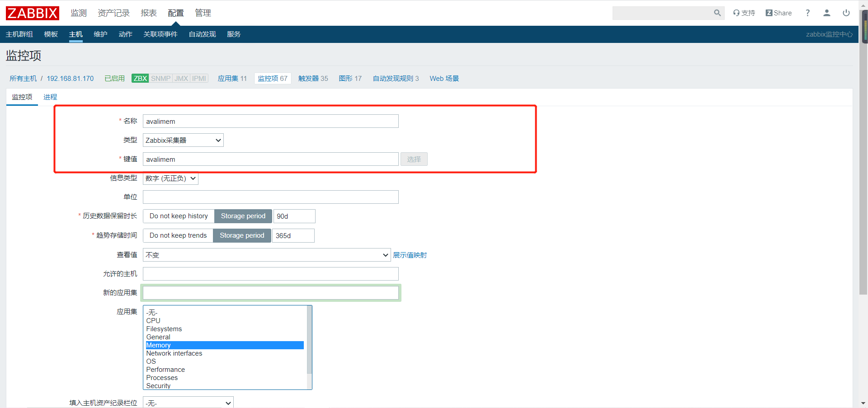Open 触发器 35 link

pyautogui.click(x=313, y=79)
